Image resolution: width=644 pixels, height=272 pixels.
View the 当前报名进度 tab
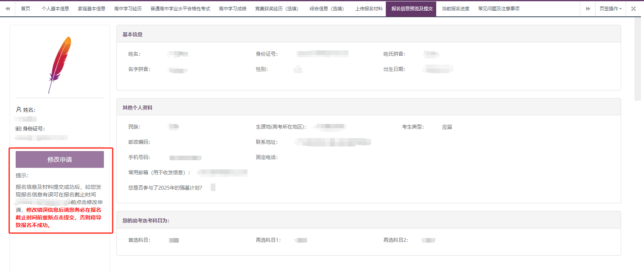456,9
